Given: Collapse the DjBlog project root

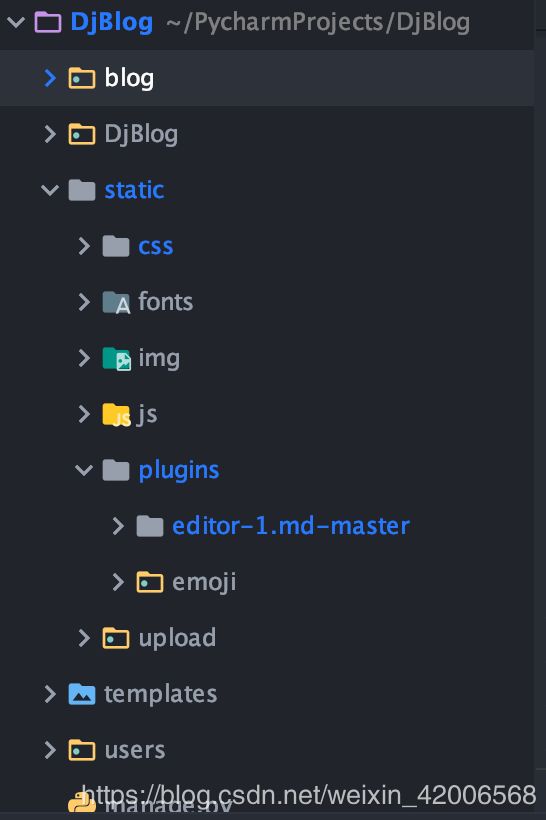Looking at the screenshot, I should point(16,22).
